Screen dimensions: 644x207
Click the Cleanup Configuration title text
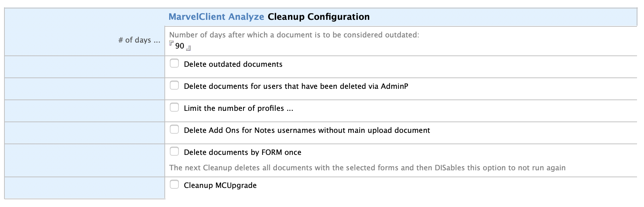click(x=319, y=17)
